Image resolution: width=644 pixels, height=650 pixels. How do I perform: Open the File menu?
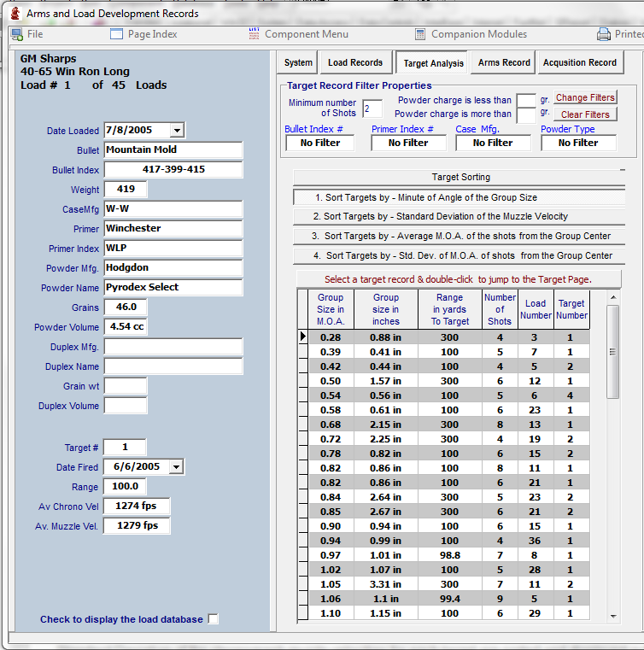pyautogui.click(x=35, y=34)
